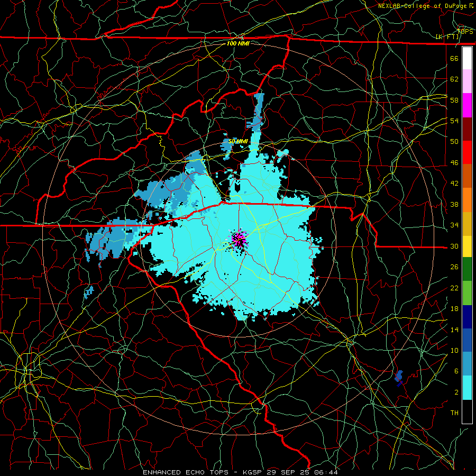This screenshot has width=476, height=476.
Task: Click the '58' legend value
Action: (454, 100)
